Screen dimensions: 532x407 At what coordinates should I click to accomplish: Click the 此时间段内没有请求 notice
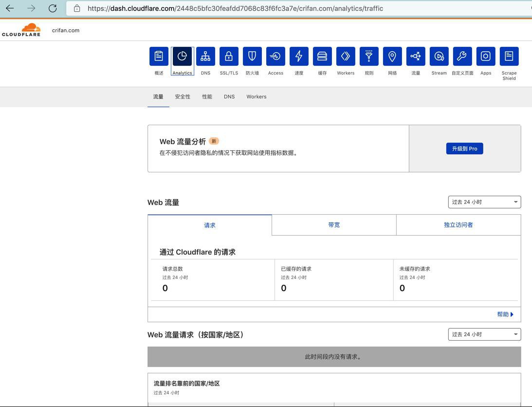(334, 357)
